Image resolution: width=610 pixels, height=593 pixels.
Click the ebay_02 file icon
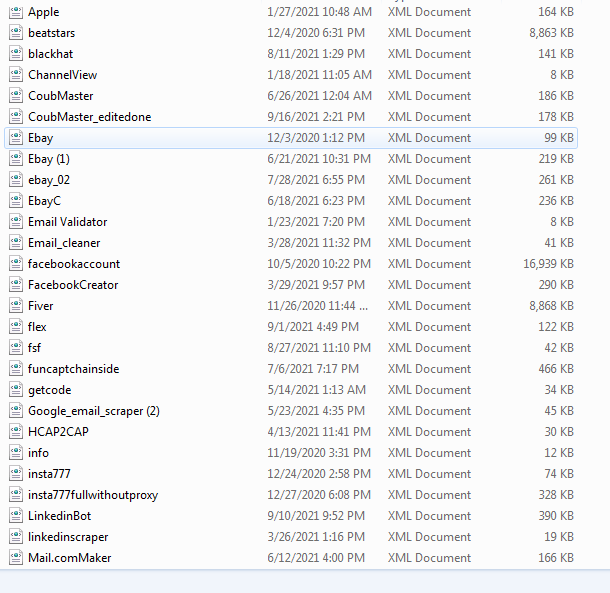click(x=16, y=180)
